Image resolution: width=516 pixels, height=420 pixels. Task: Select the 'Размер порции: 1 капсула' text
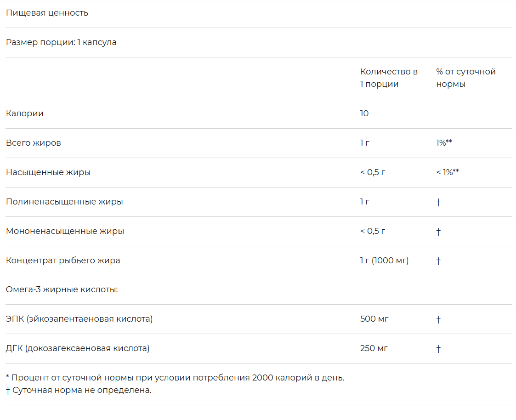pos(61,42)
